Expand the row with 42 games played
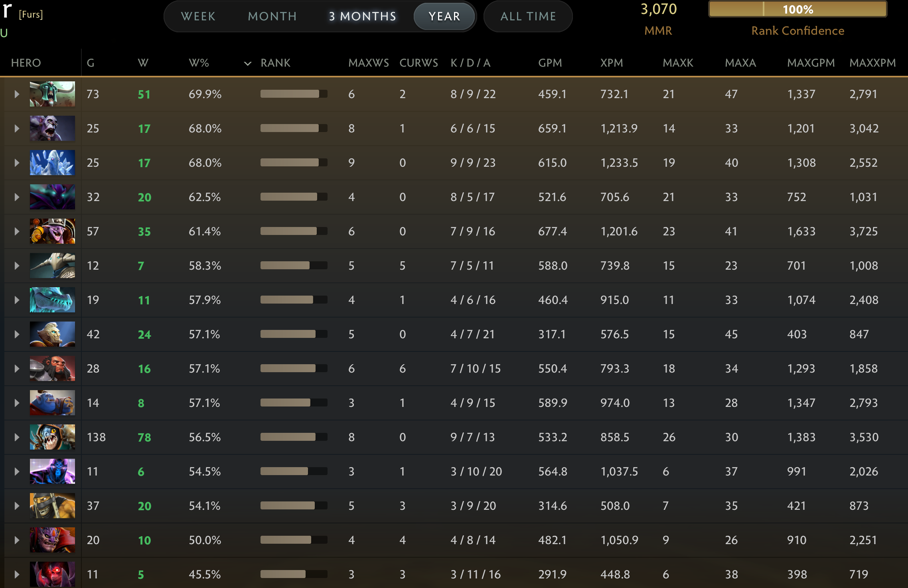908x588 pixels. pos(17,334)
